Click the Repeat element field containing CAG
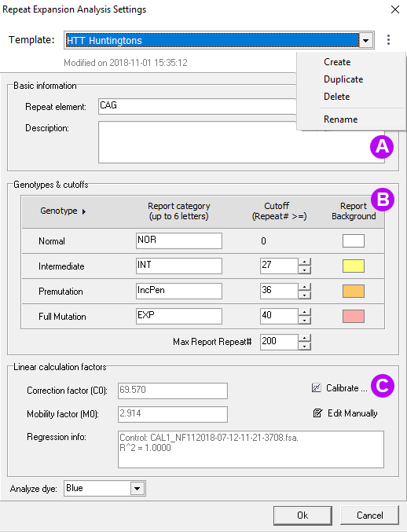Screen dimensions: 407x532 click(x=197, y=106)
